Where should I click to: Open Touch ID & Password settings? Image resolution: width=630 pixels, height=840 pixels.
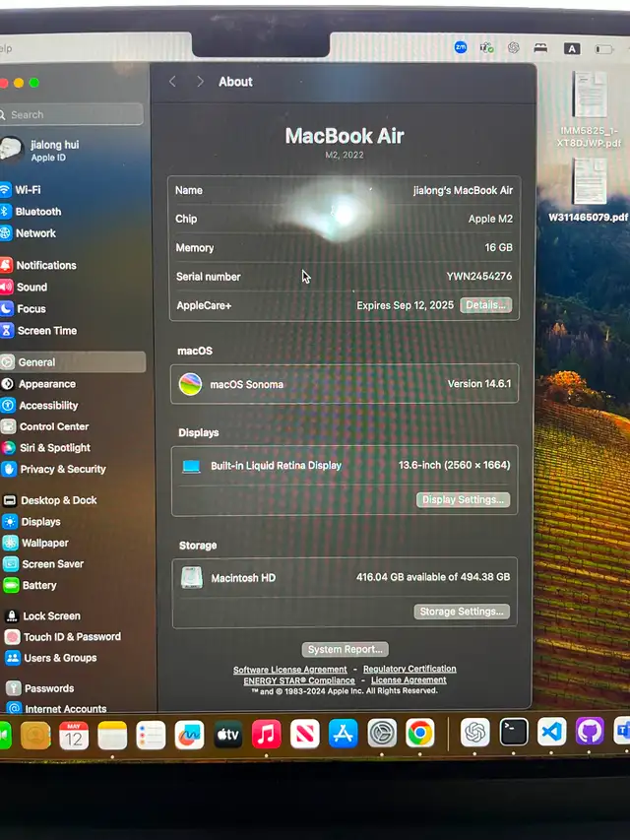pos(63,637)
